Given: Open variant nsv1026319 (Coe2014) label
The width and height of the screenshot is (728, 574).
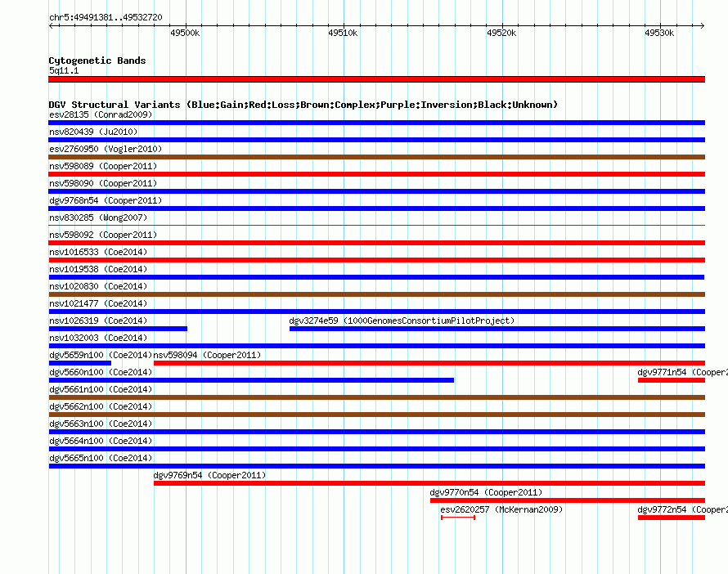Looking at the screenshot, I should tap(98, 321).
